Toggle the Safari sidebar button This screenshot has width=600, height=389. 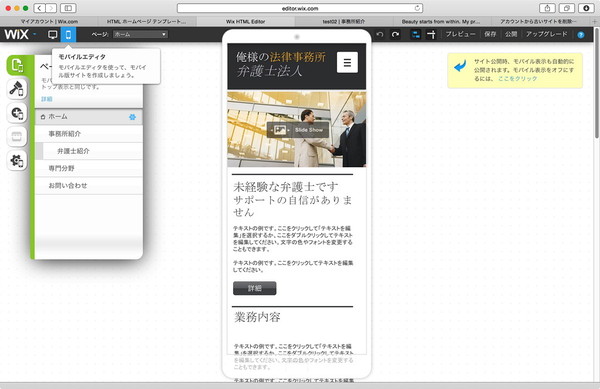pos(68,8)
